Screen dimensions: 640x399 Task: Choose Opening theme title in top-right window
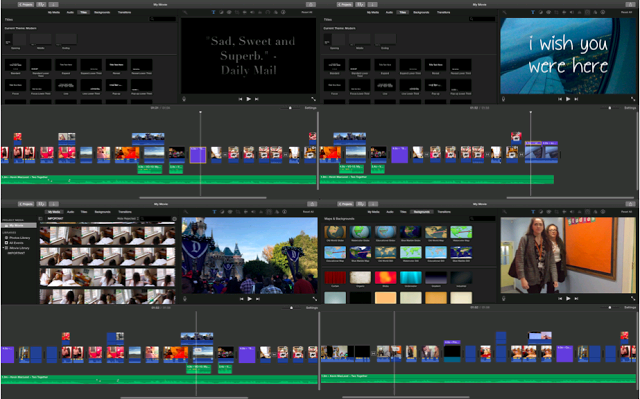(x=334, y=41)
